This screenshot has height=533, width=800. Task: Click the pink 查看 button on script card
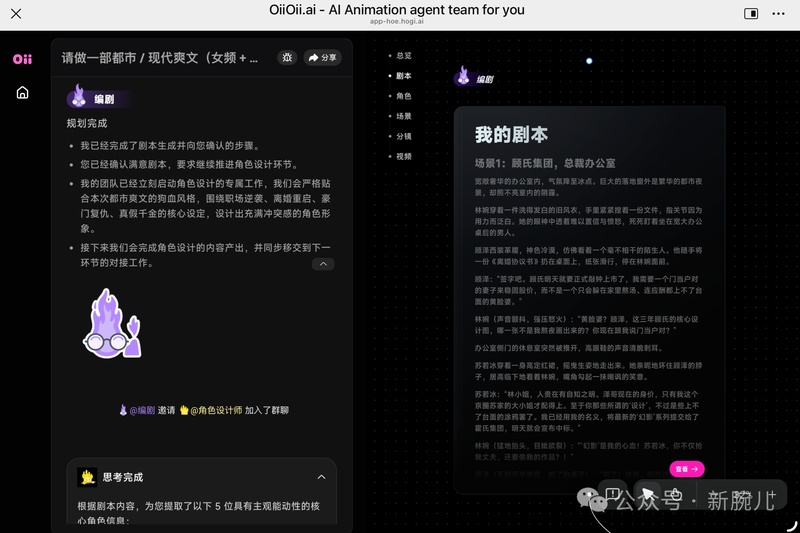click(x=686, y=469)
